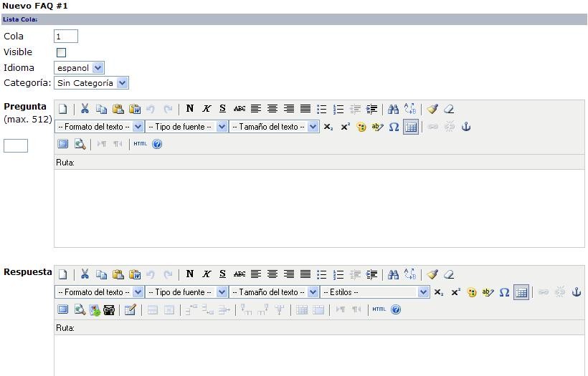Click the binoculars find icon in Respuesta toolbar
The height and width of the screenshot is (376, 588).
[393, 274]
